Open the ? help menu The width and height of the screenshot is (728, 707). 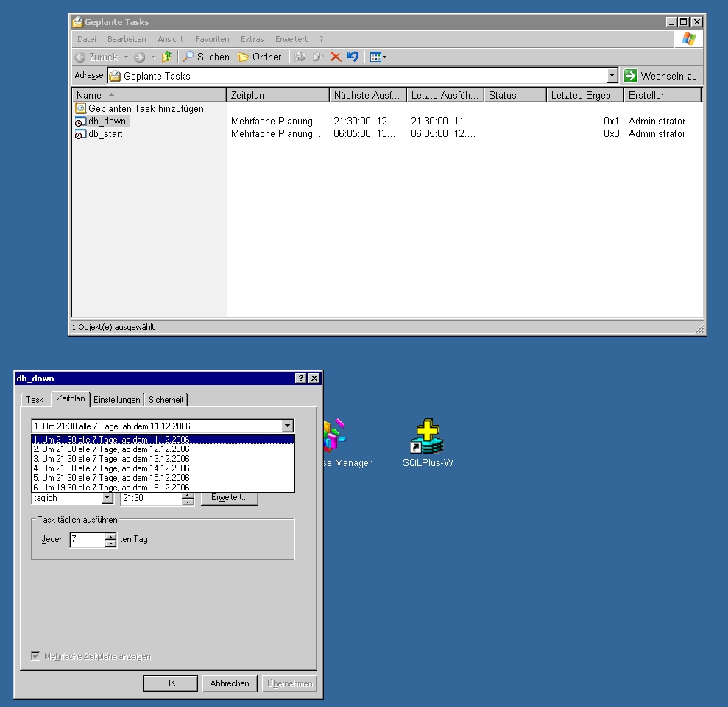[x=321, y=39]
